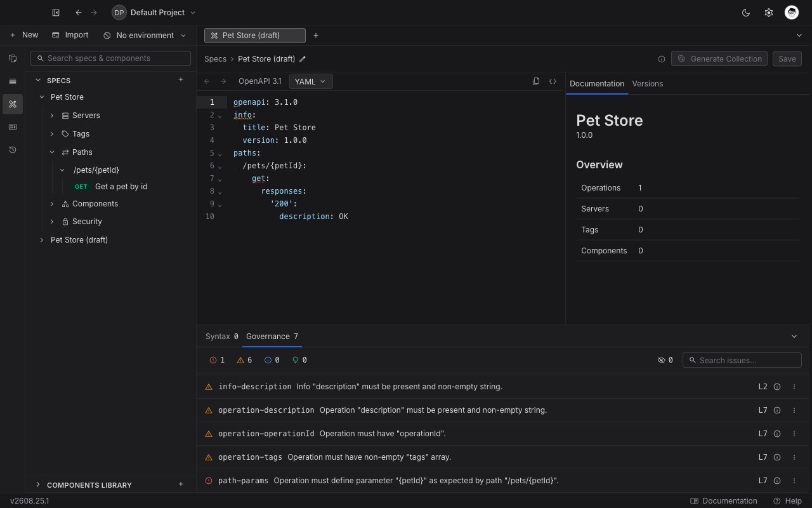Open rule info for operation-tags issue
This screenshot has width=812, height=508.
pos(777,457)
